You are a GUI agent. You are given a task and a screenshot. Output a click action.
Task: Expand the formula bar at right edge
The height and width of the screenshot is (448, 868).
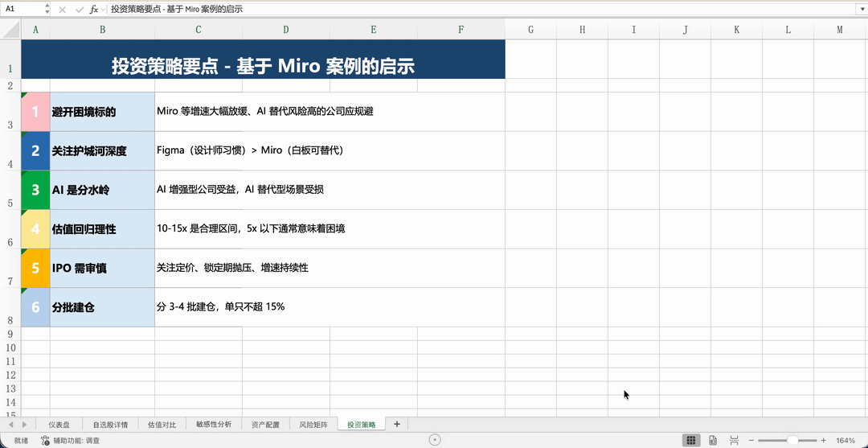point(862,10)
